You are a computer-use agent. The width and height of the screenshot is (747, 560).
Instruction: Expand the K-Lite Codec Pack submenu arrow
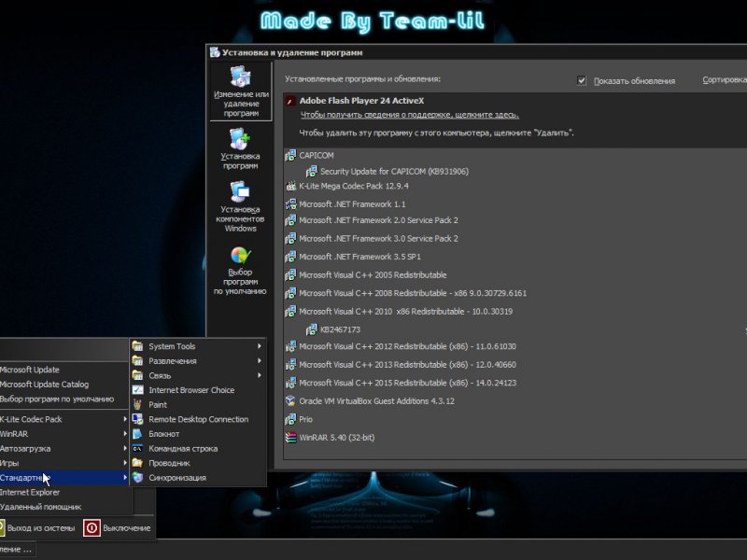point(125,419)
